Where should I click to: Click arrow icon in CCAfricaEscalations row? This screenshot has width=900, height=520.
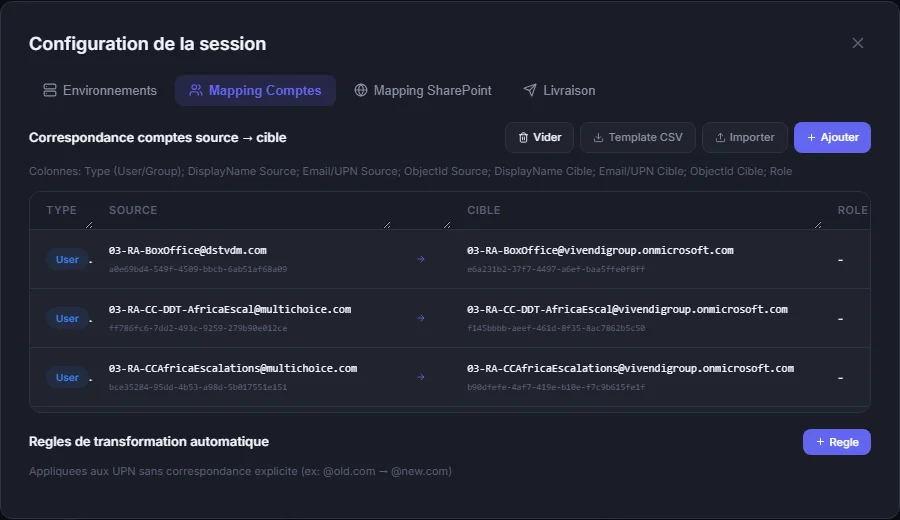(421, 377)
